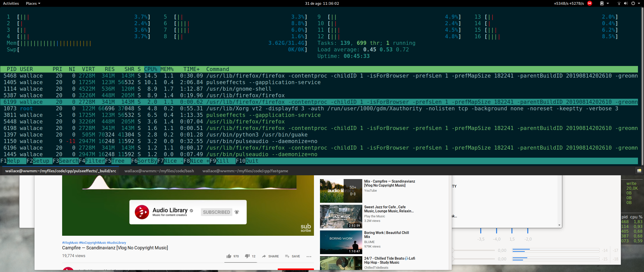Open the Activities overview
644x272 pixels.
click(x=11, y=4)
